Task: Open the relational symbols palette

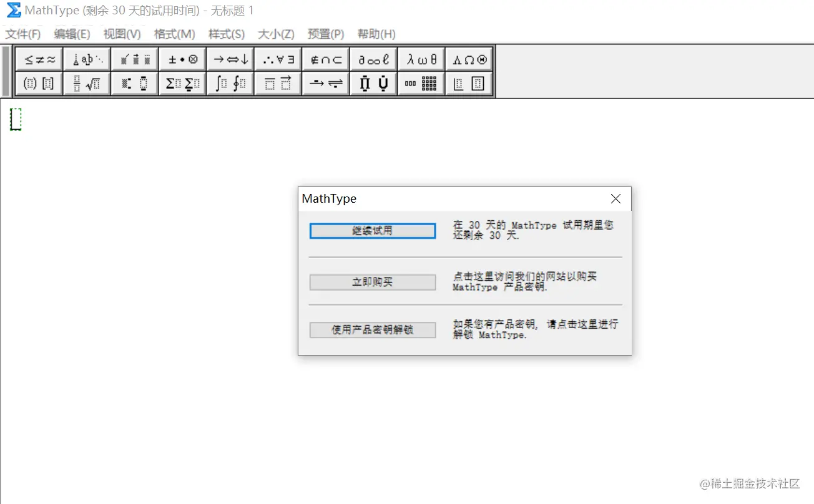Action: [39, 59]
